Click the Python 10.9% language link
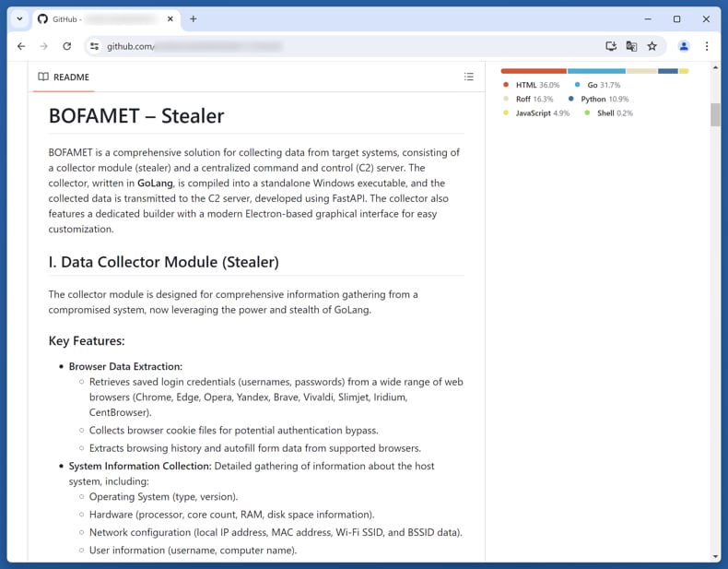 tap(604, 99)
